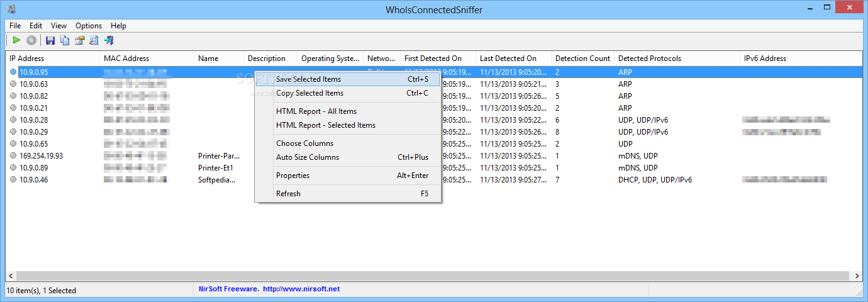868x302 pixels.
Task: Select the IP address 169.254.19.93 cell
Action: tap(41, 156)
